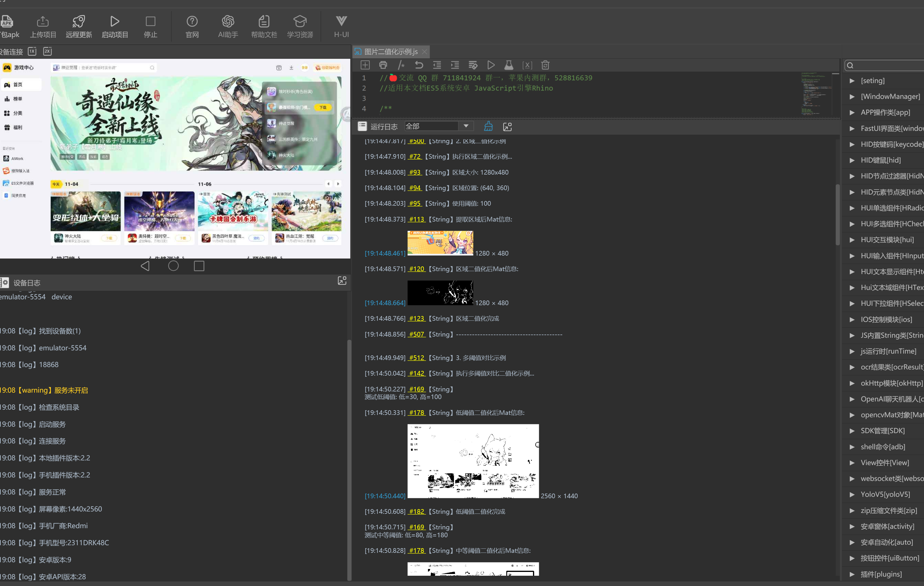Run script with editor play icon

(491, 65)
